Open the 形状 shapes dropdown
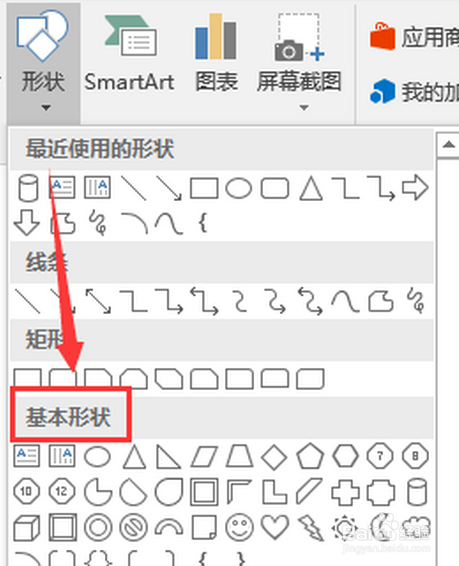This screenshot has width=459, height=566. 43,62
